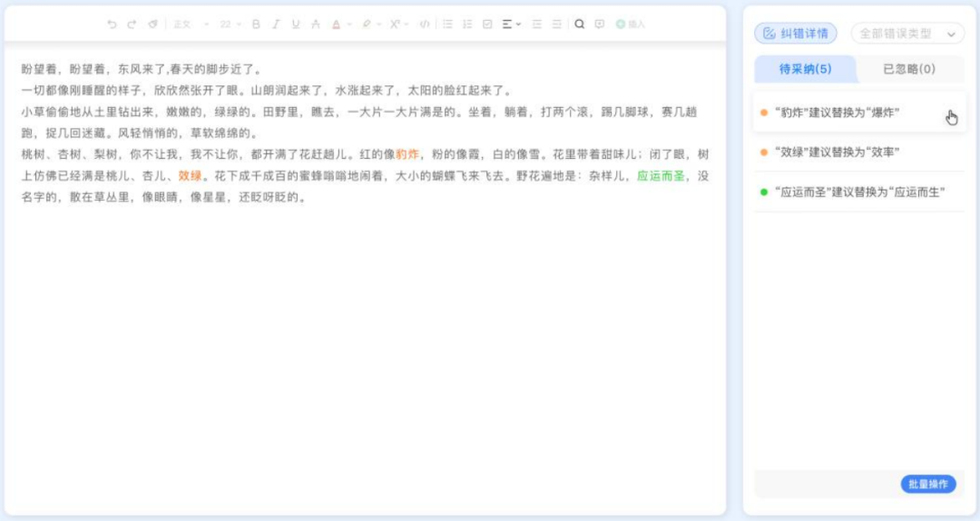Insert a code block
The height and width of the screenshot is (521, 980).
click(425, 25)
